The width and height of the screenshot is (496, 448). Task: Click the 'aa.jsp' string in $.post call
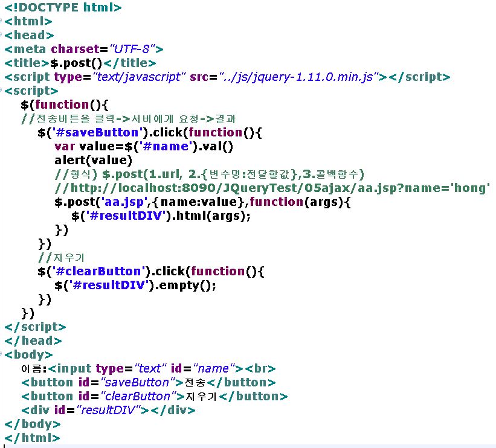(x=124, y=202)
